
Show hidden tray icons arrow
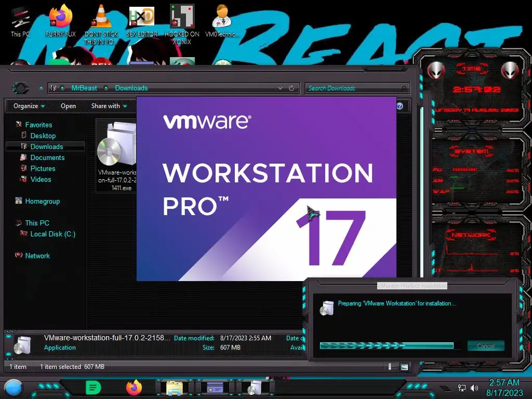click(x=445, y=388)
